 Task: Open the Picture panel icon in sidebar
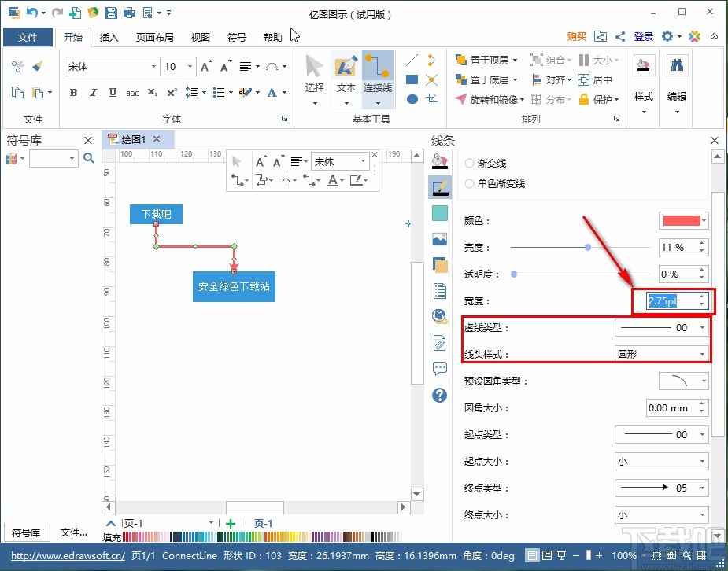[x=439, y=239]
